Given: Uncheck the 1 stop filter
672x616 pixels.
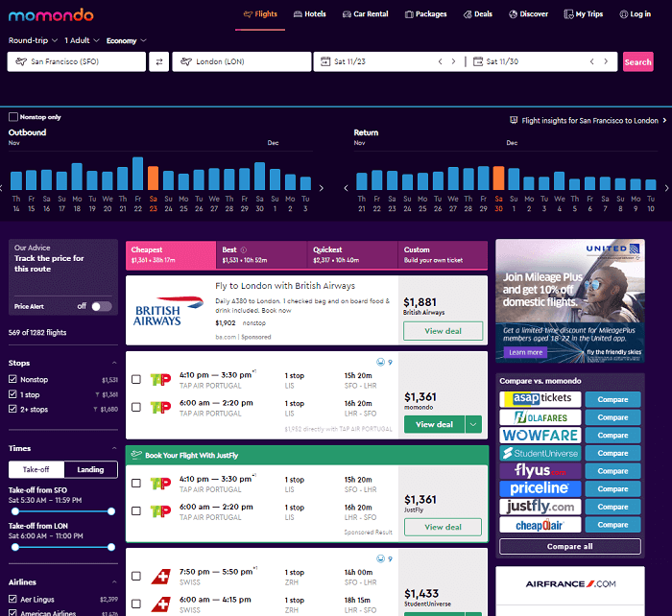Looking at the screenshot, I should [x=12, y=394].
